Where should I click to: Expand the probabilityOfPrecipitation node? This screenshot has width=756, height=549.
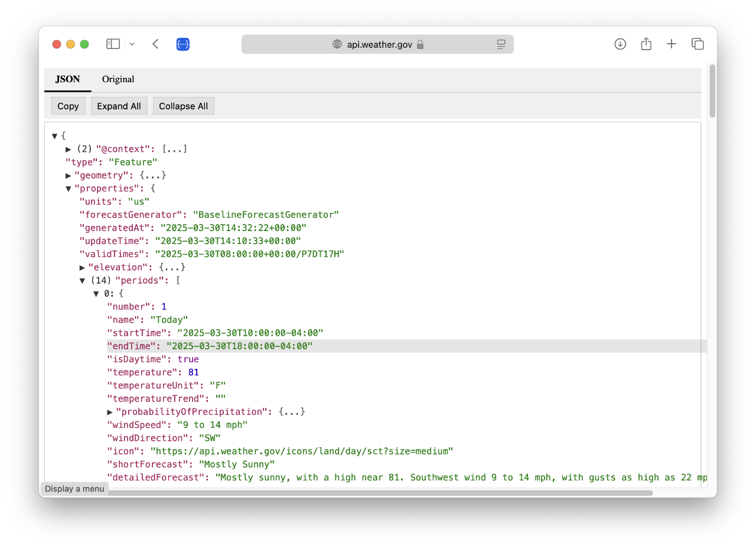point(110,411)
